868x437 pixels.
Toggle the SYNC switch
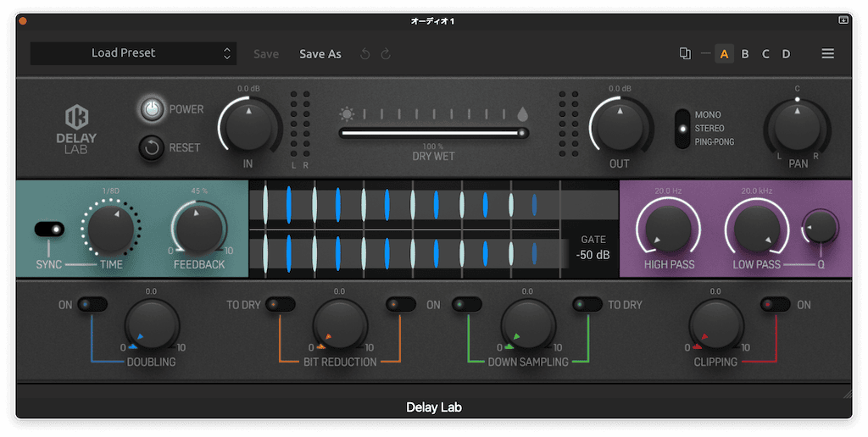pos(49,229)
